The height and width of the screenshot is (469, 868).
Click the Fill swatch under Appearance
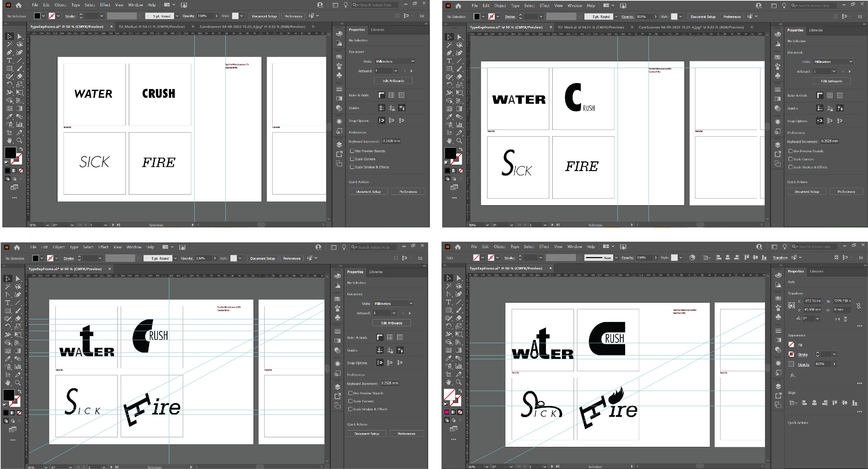(x=791, y=344)
